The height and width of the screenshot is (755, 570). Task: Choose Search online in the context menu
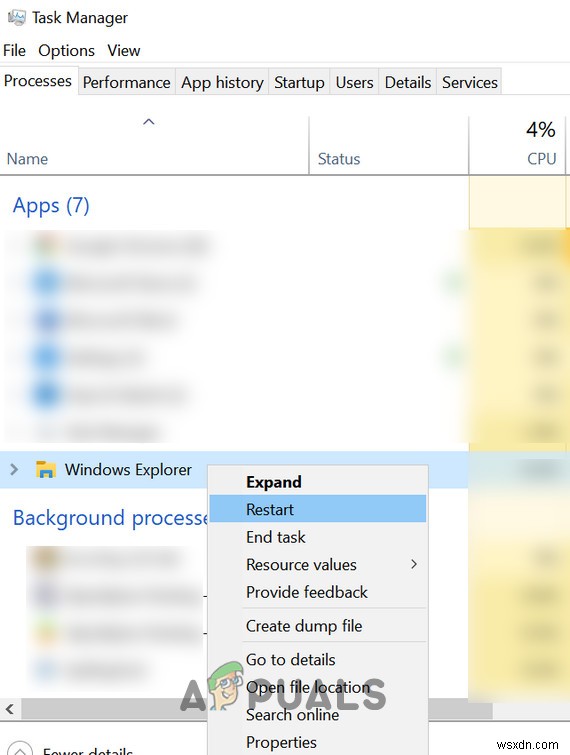tap(318, 715)
